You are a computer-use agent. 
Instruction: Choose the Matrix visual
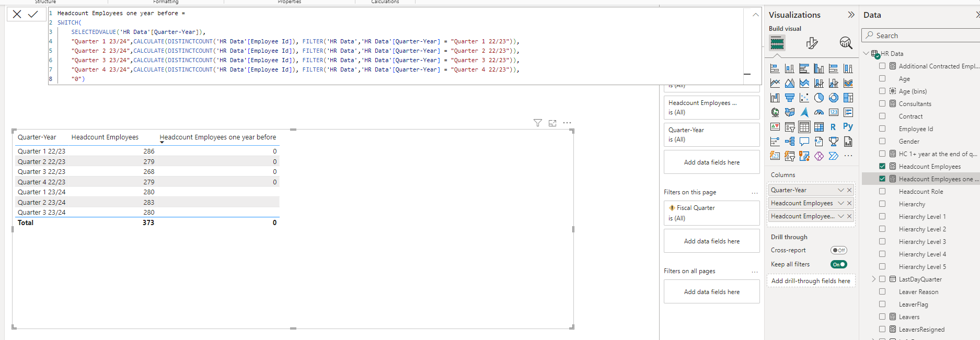[x=819, y=127]
